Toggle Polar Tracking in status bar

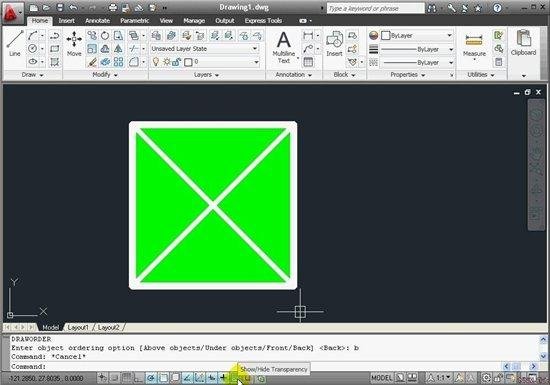152,378
